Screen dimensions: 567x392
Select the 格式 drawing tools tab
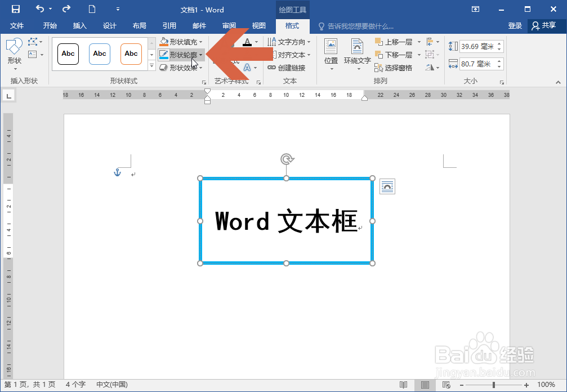coord(292,26)
